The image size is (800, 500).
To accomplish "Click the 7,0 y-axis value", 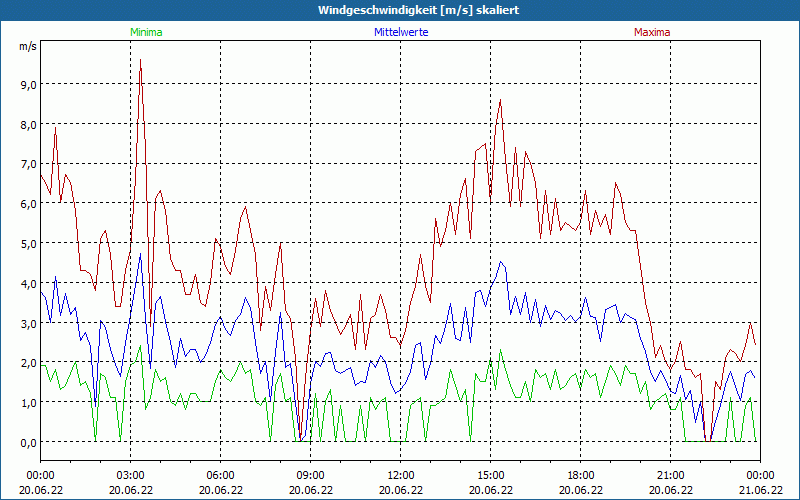I will click(x=29, y=164).
